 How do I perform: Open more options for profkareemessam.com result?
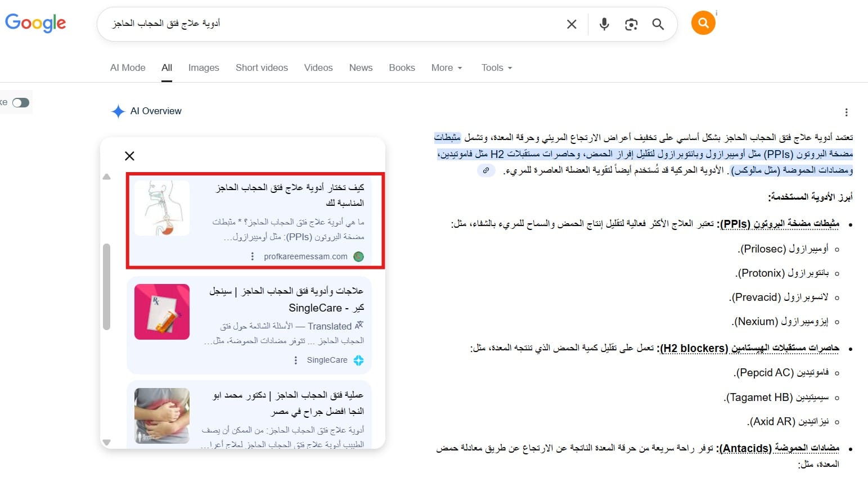pyautogui.click(x=252, y=256)
